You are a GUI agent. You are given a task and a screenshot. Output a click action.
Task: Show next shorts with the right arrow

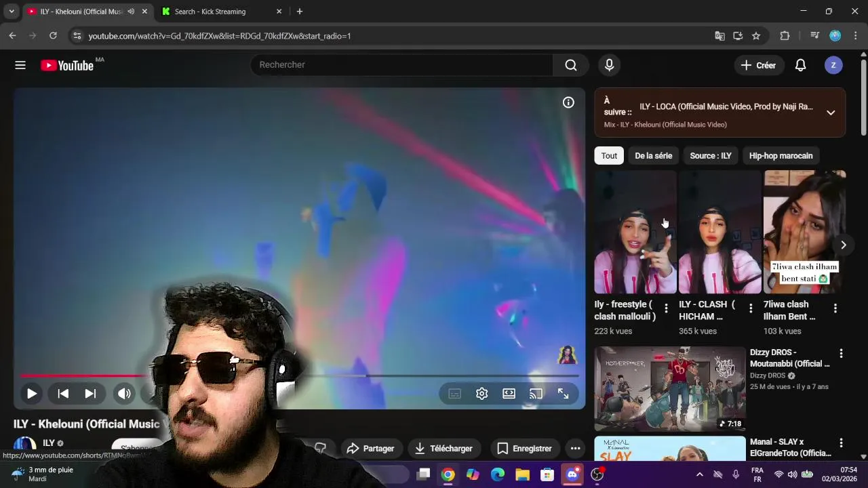click(x=843, y=245)
